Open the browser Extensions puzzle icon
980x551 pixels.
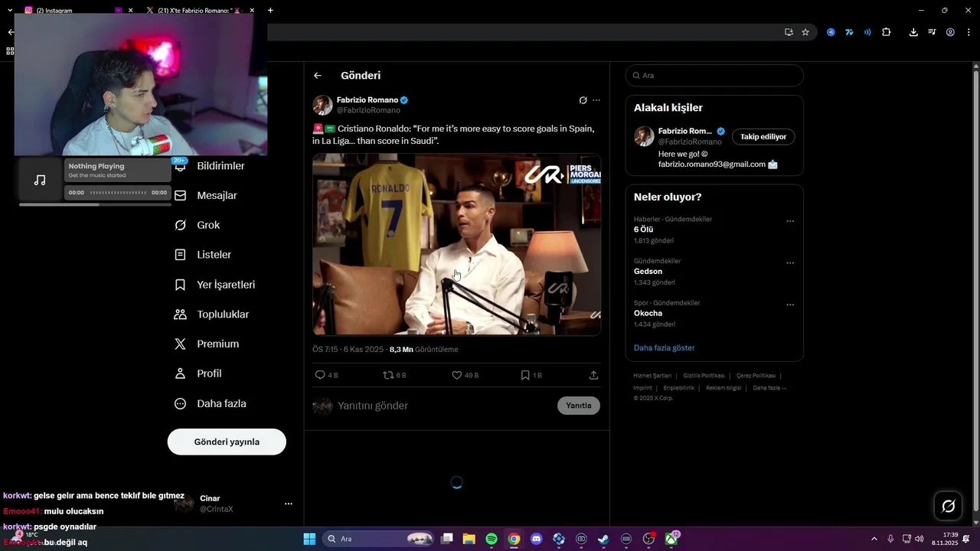click(x=886, y=32)
